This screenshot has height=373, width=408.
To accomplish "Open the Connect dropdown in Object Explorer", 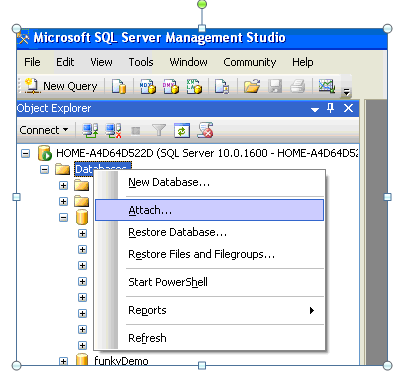I will (x=44, y=130).
